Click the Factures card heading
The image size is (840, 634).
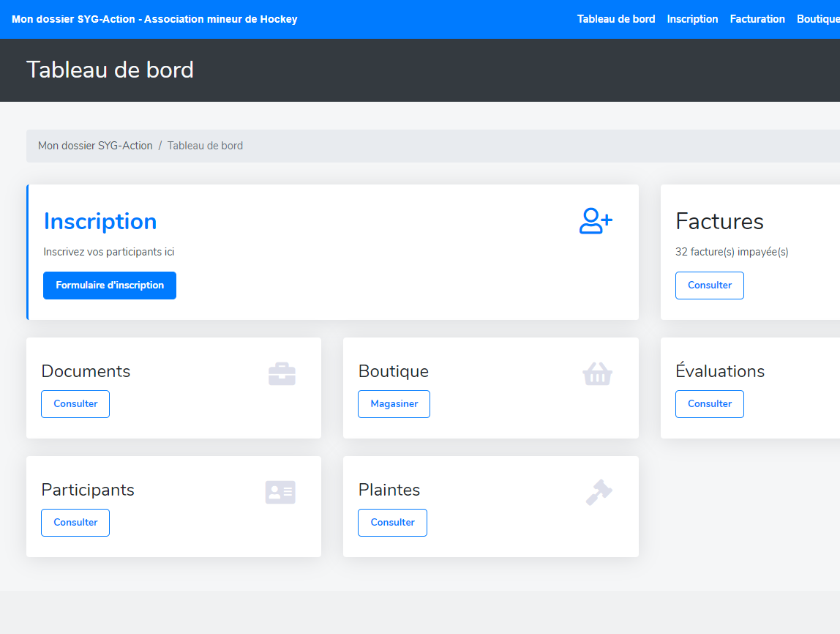[719, 221]
